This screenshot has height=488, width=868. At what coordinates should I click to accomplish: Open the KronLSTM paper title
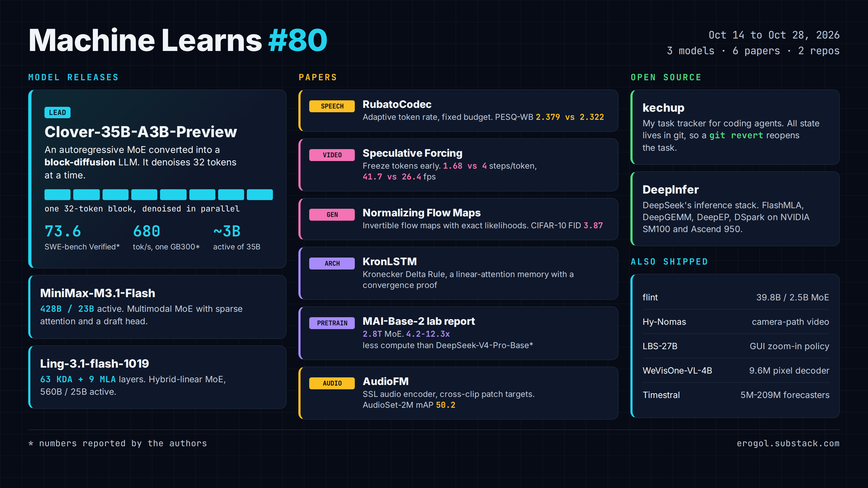tap(390, 262)
